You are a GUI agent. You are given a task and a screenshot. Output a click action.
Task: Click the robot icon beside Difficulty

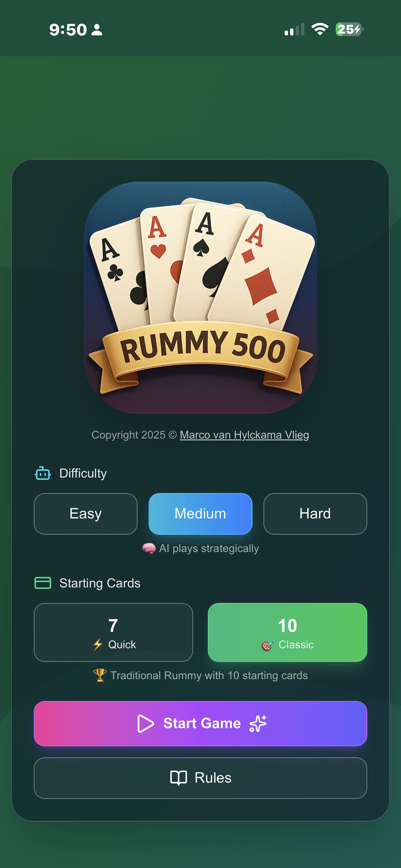click(43, 473)
